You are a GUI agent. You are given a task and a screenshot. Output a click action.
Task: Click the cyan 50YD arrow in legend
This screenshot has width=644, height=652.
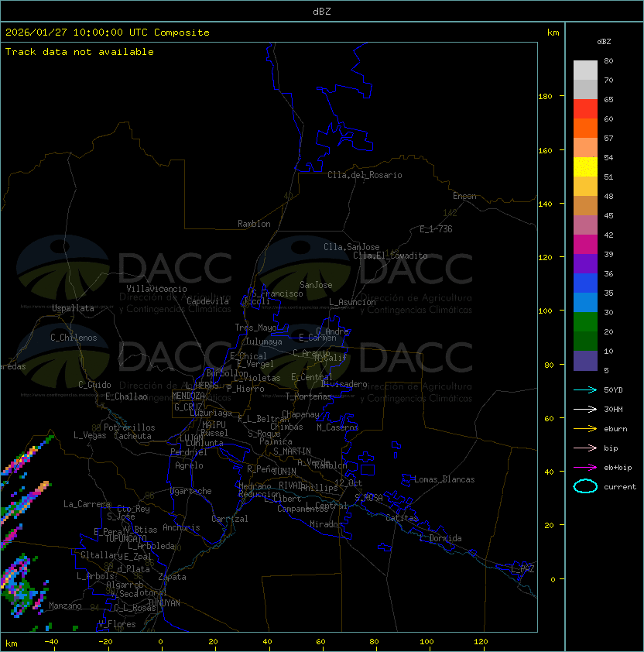585,389
